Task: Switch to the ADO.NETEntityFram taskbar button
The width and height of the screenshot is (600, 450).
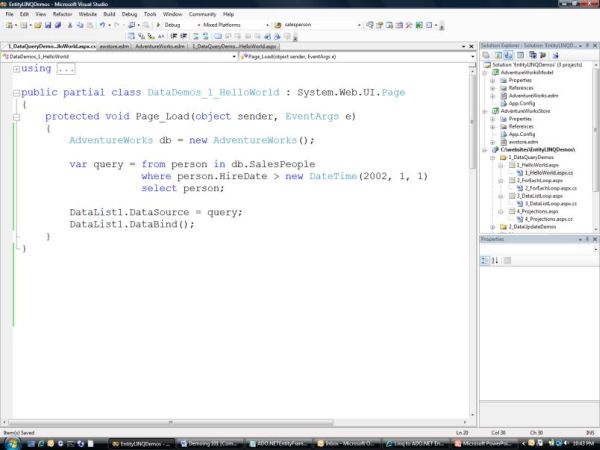Action: point(280,444)
